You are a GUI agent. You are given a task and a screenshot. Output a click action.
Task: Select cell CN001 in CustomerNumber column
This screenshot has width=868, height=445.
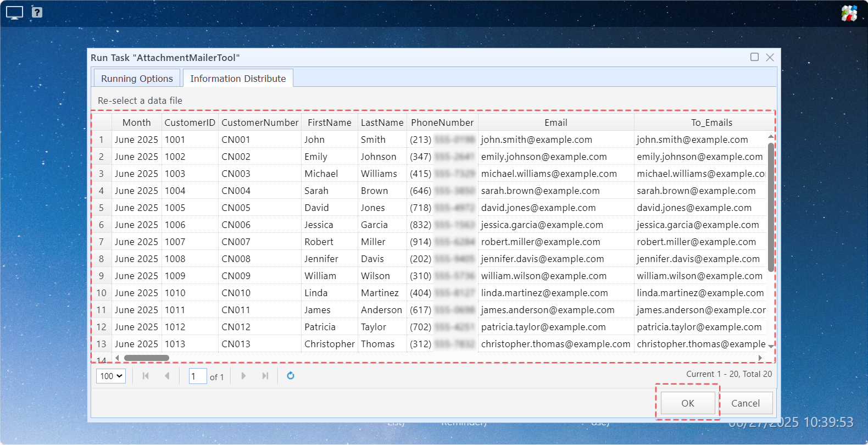(x=260, y=140)
